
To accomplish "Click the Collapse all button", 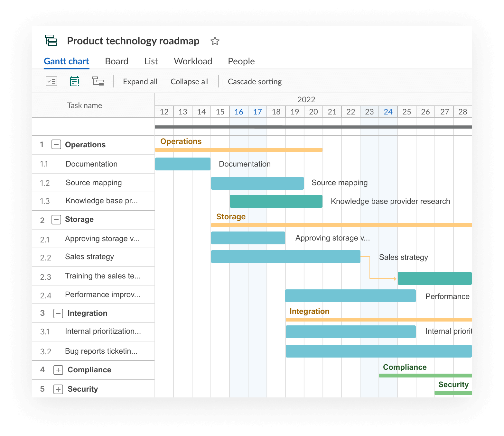I will click(189, 81).
